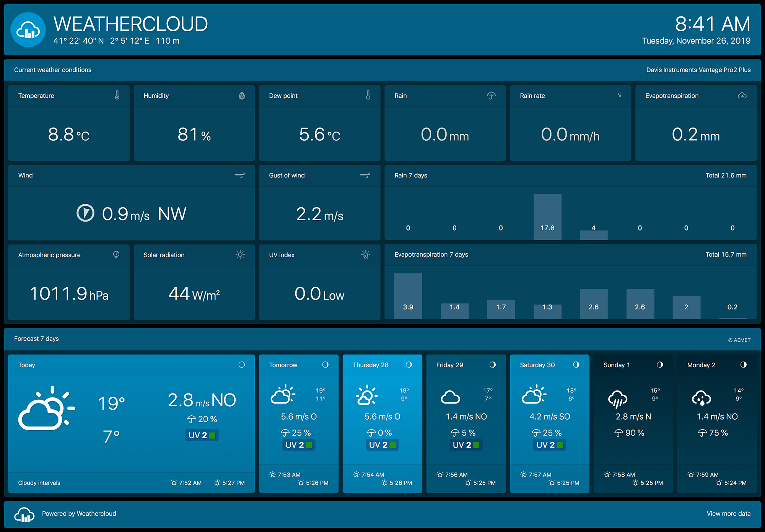
Task: Click Saturday 30 moon phase icon
Action: 576,364
